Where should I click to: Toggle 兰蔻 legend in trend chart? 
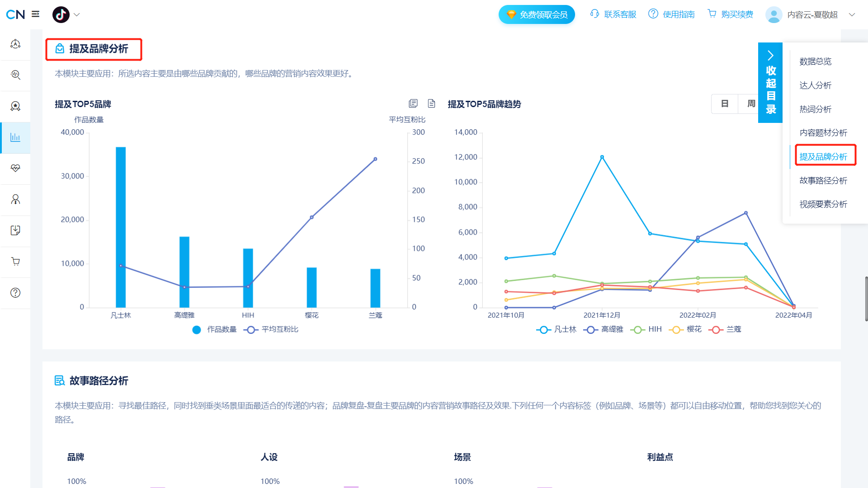point(725,329)
